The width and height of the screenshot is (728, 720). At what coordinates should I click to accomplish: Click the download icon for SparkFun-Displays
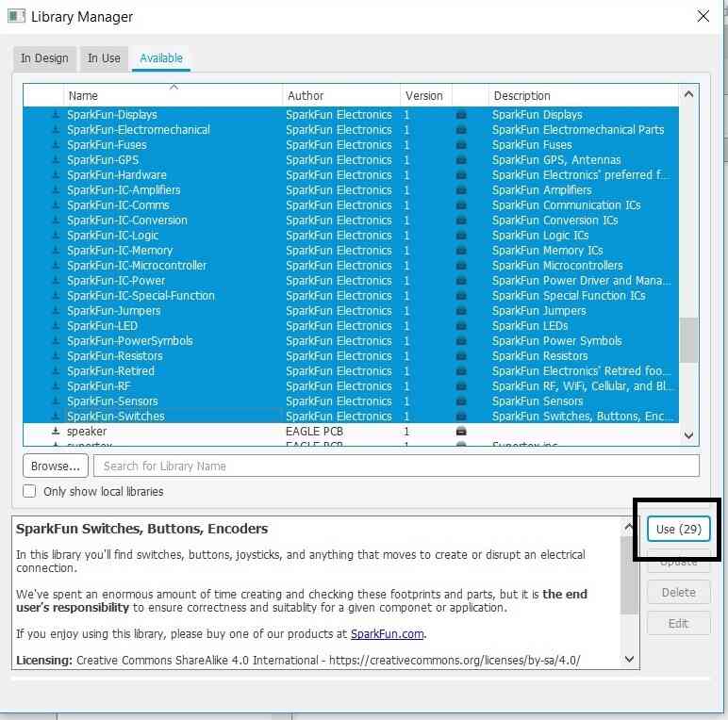coord(56,115)
